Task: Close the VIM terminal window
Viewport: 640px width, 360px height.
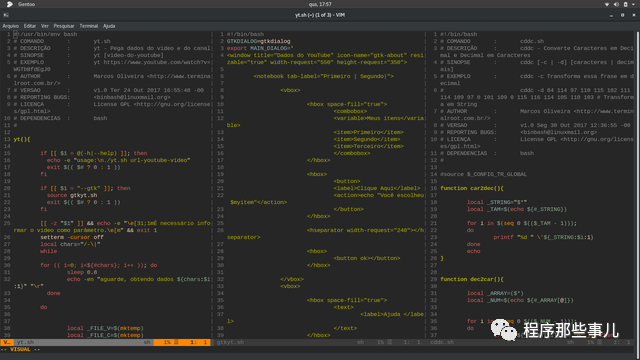Action: pos(634,15)
